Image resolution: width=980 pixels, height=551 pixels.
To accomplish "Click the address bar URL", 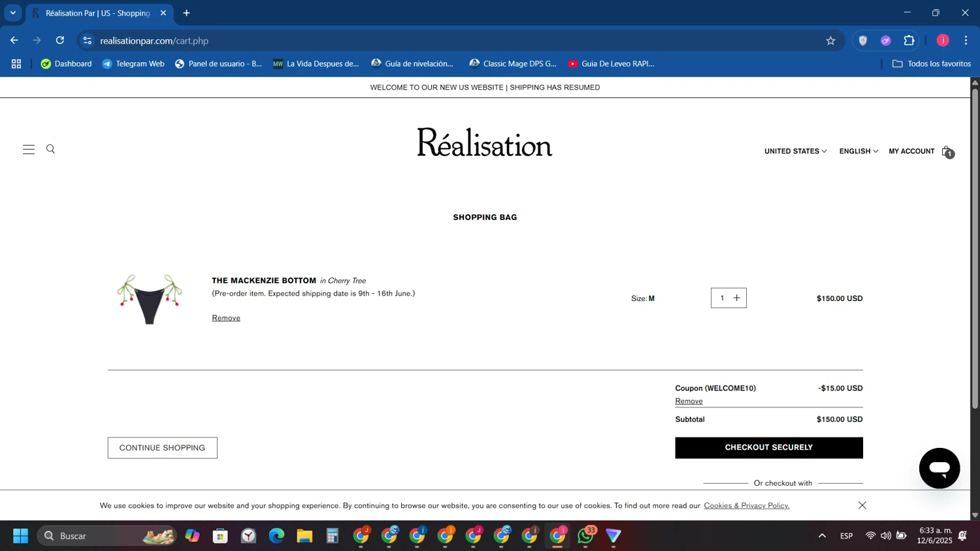I will (x=154, y=40).
